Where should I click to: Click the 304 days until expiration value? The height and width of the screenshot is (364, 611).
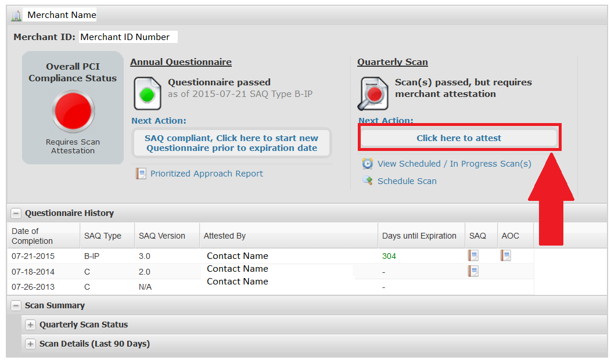point(389,256)
